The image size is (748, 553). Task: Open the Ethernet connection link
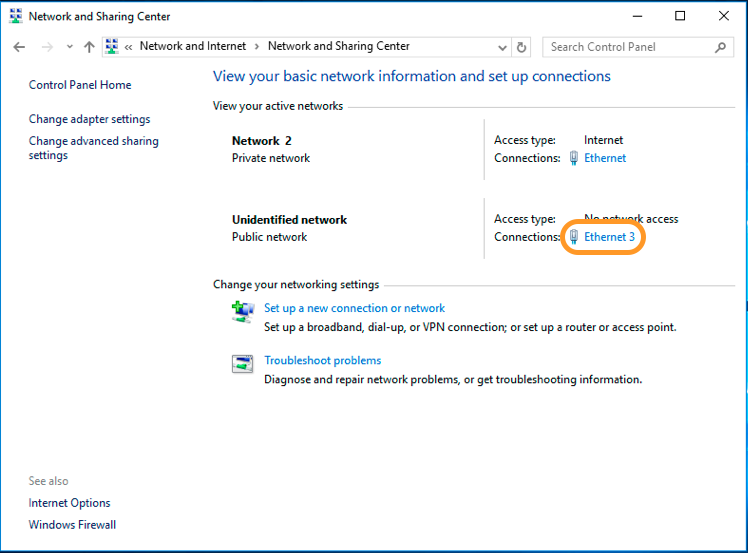[605, 158]
